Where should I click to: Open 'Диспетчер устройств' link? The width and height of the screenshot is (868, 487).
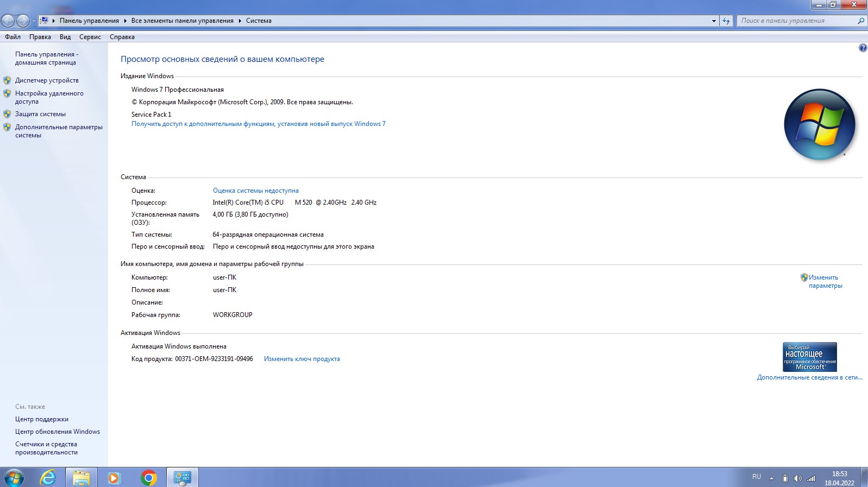[x=47, y=80]
